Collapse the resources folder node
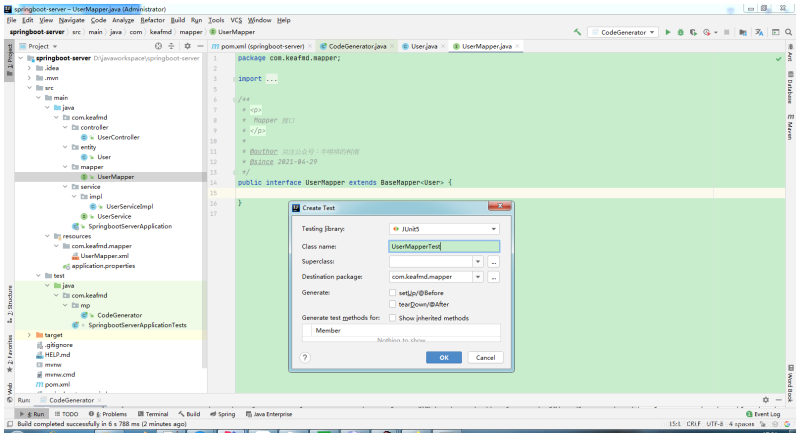Viewport: 800px width, 433px height. [47, 236]
